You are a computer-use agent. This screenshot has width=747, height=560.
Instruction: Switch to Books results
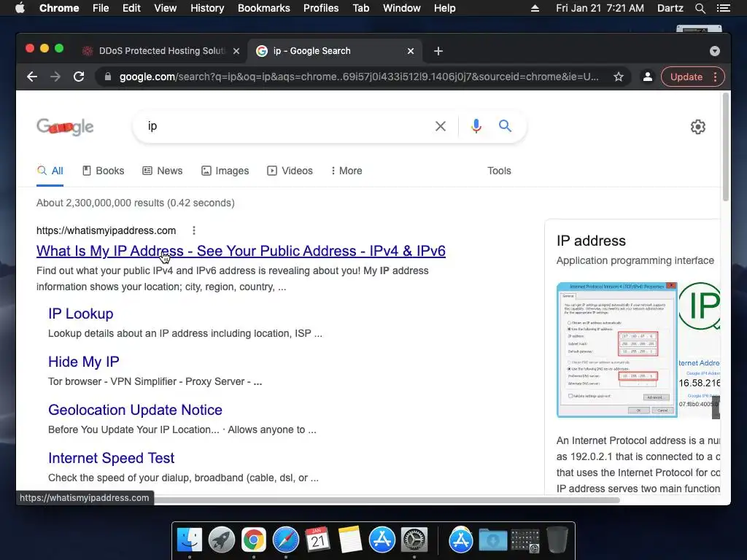coord(104,171)
